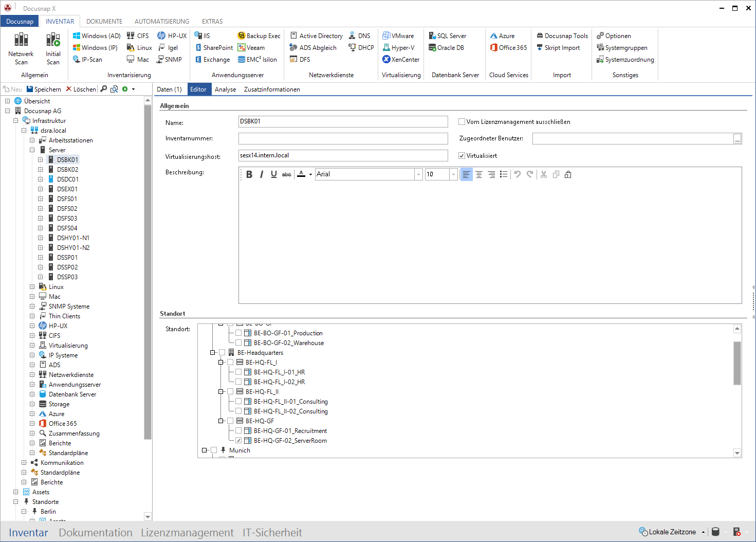Uncheck the Virtualisiert checkbox
Screen dimensions: 756x542
tap(462, 156)
